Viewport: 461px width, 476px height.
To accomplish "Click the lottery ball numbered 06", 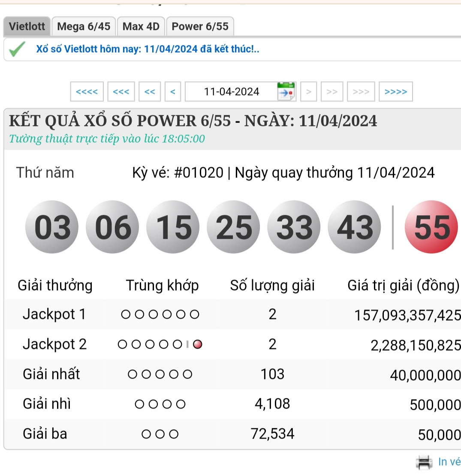I will coord(112,227).
